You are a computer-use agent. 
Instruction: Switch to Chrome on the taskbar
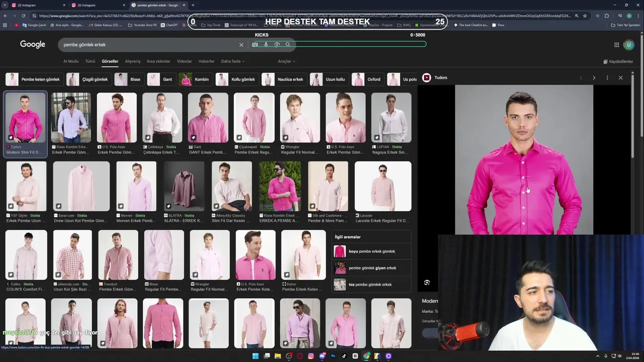click(366, 356)
